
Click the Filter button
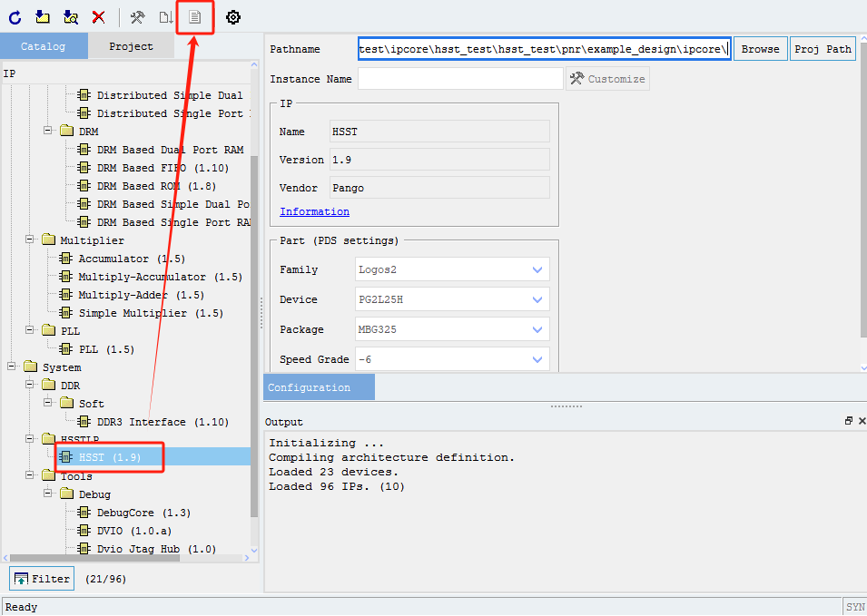pyautogui.click(x=42, y=579)
